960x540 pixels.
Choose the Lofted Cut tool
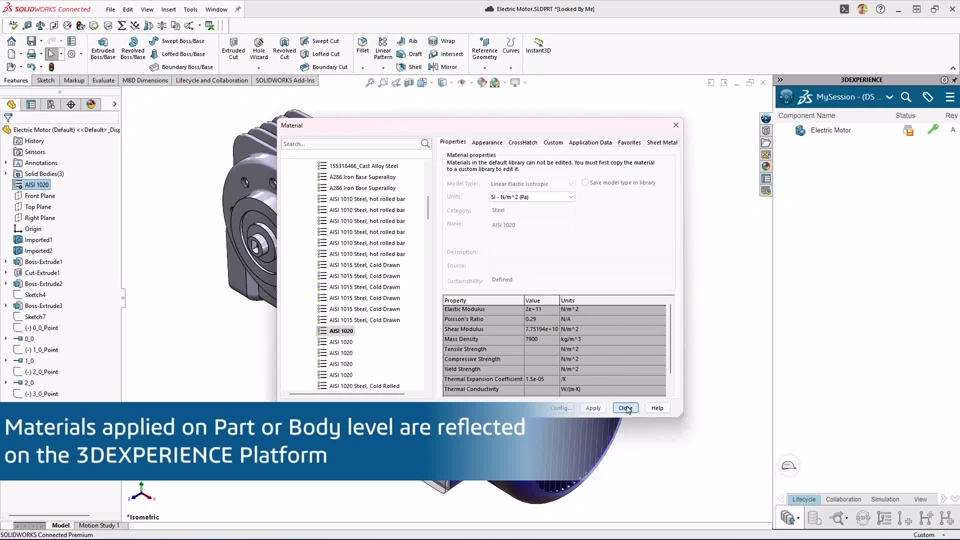(x=320, y=54)
